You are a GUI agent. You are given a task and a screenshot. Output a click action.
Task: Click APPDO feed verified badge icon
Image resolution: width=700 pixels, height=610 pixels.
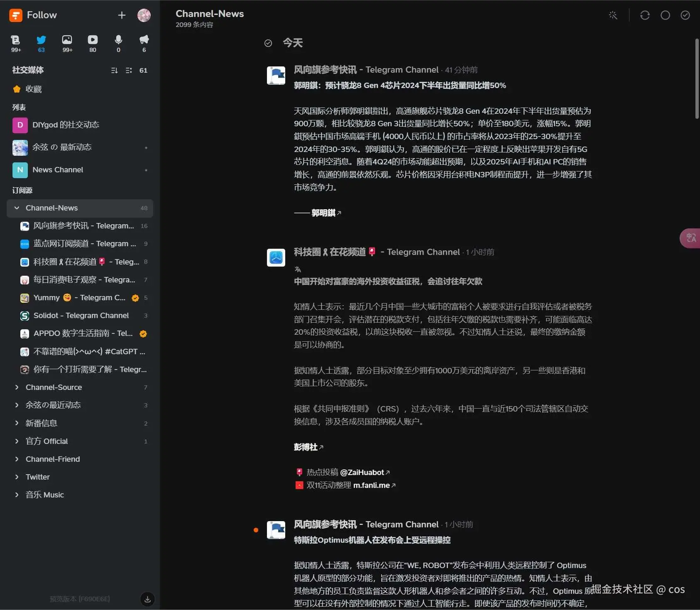coord(143,333)
